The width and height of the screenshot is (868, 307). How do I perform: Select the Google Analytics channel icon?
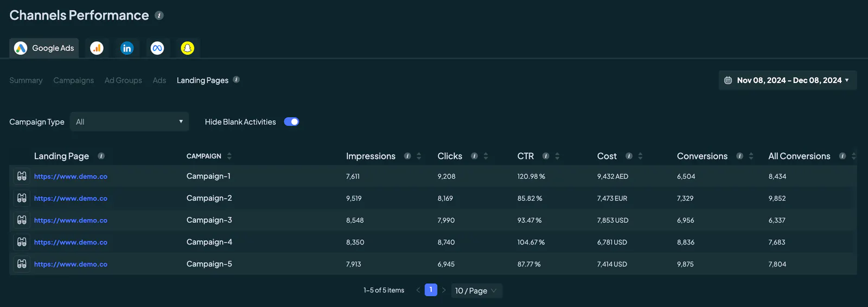[97, 48]
